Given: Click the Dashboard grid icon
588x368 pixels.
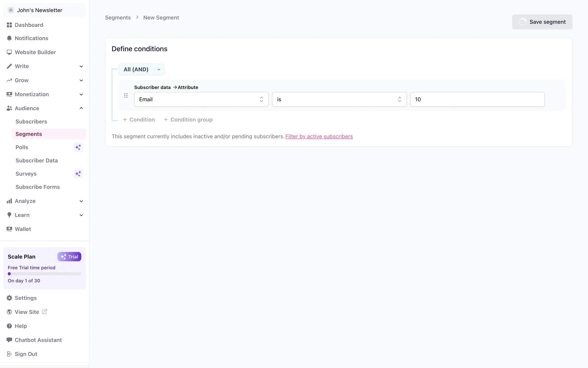Looking at the screenshot, I should click(9, 25).
